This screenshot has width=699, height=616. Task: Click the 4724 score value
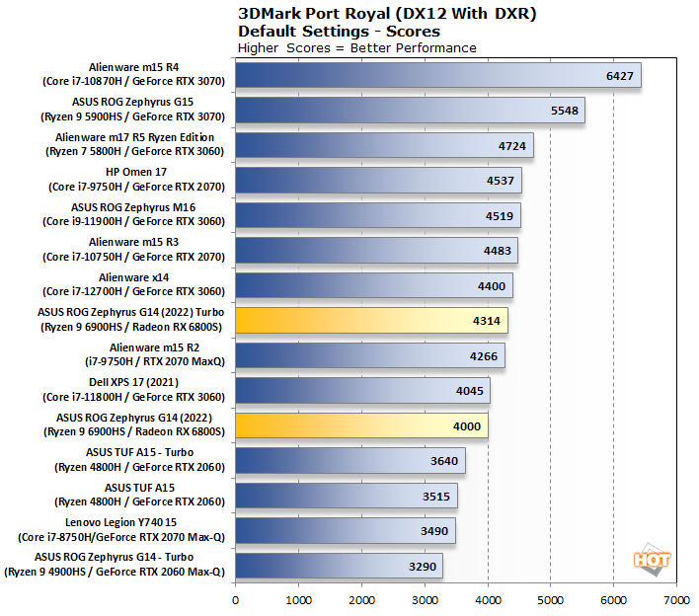pyautogui.click(x=512, y=146)
